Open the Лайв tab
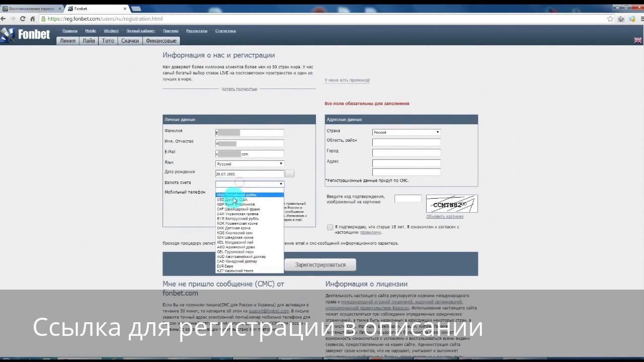The height and width of the screenshot is (362, 644). [x=89, y=41]
